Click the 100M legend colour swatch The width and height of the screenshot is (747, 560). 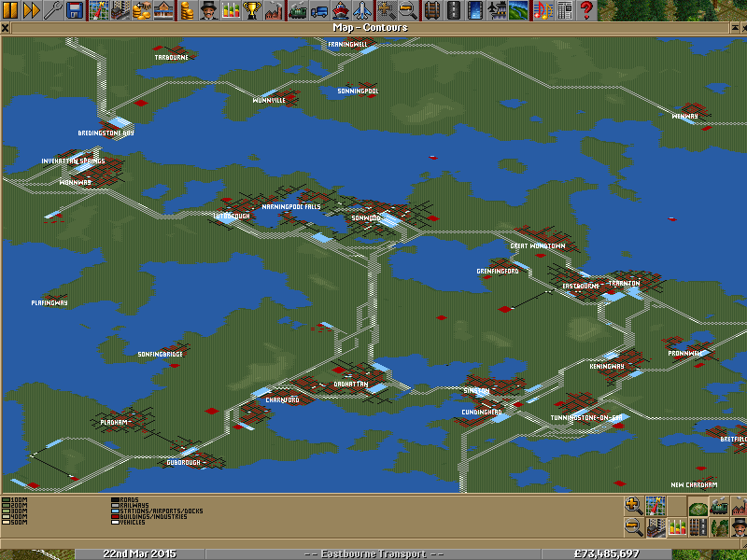pyautogui.click(x=6, y=500)
